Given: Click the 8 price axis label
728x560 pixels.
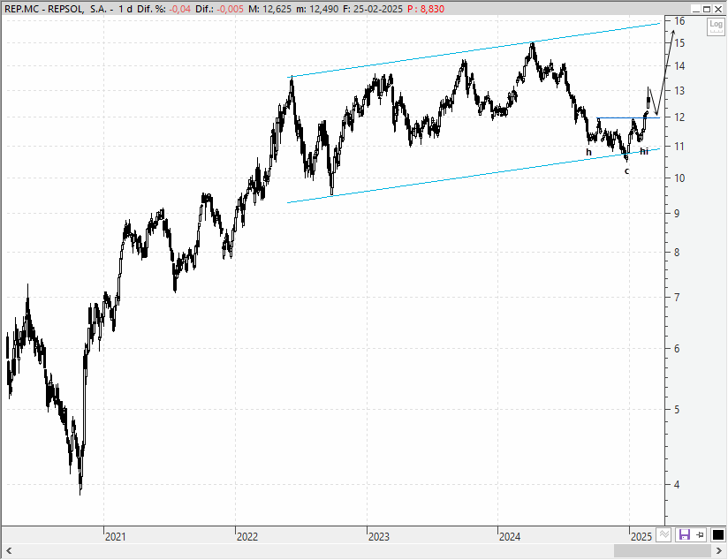Looking at the screenshot, I should (677, 253).
